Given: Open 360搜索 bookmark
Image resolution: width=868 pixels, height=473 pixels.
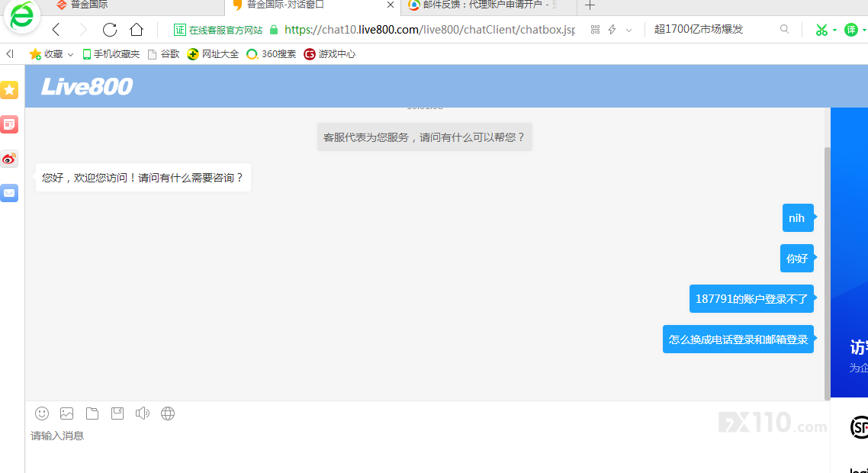Looking at the screenshot, I should pyautogui.click(x=271, y=53).
